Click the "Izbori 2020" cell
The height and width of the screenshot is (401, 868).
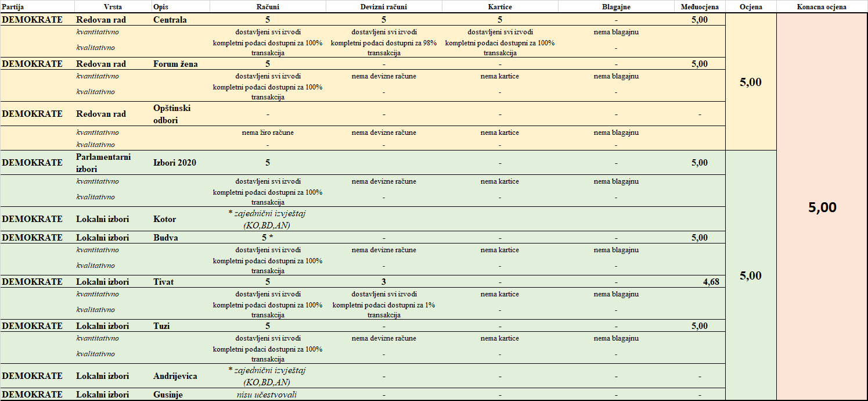click(x=175, y=163)
